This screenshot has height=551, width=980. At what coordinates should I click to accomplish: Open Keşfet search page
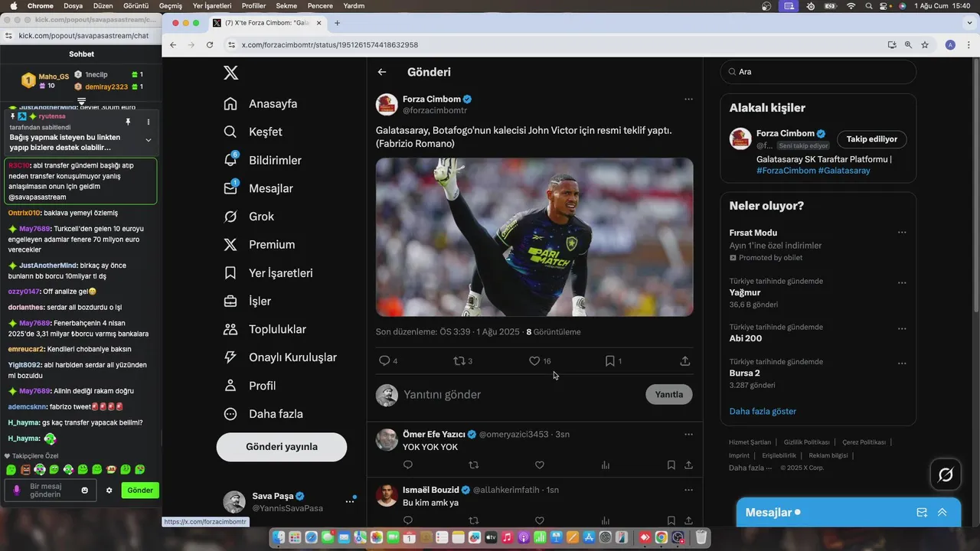(x=253, y=132)
